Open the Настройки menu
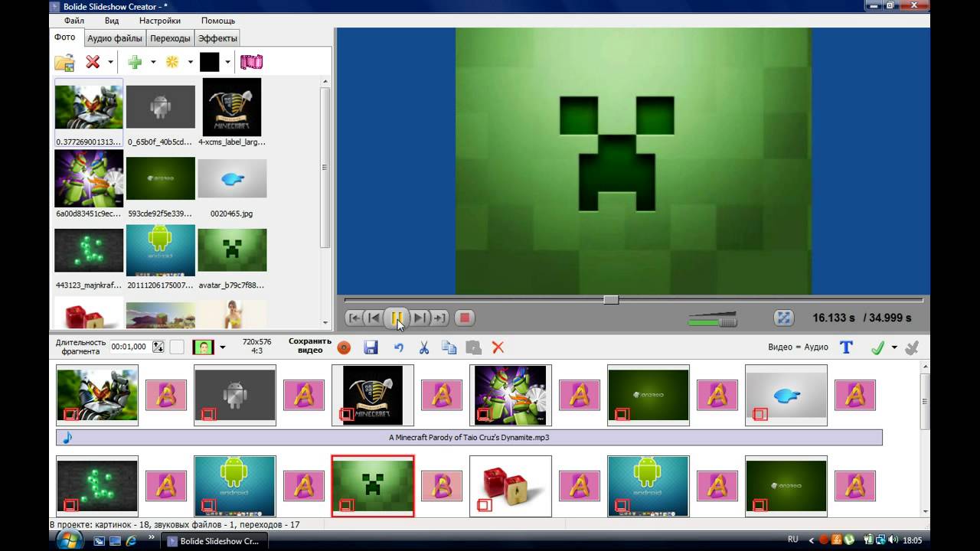 pyautogui.click(x=160, y=21)
